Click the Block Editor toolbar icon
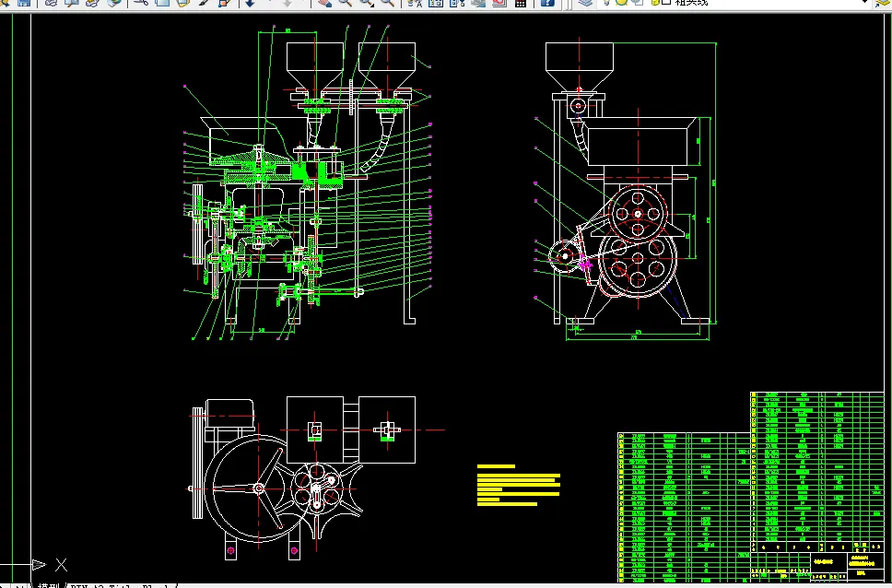Screen dimensions: 892x588 tap(225, 3)
